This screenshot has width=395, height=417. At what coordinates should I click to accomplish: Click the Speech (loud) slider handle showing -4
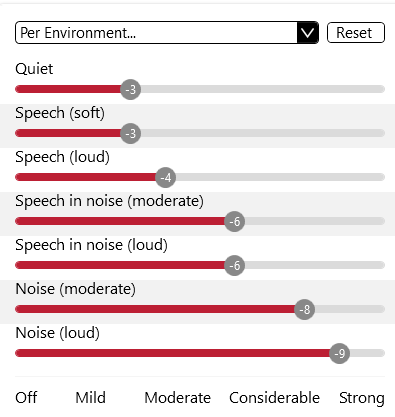[x=166, y=177]
